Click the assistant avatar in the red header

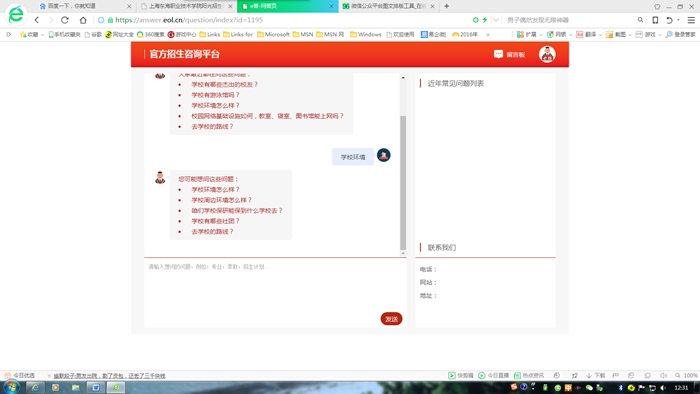[547, 54]
